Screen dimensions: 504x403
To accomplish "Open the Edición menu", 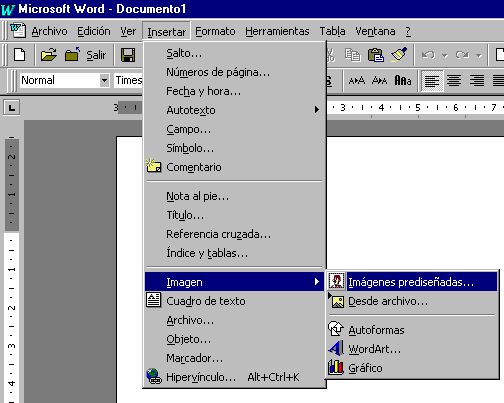I will coord(94,31).
